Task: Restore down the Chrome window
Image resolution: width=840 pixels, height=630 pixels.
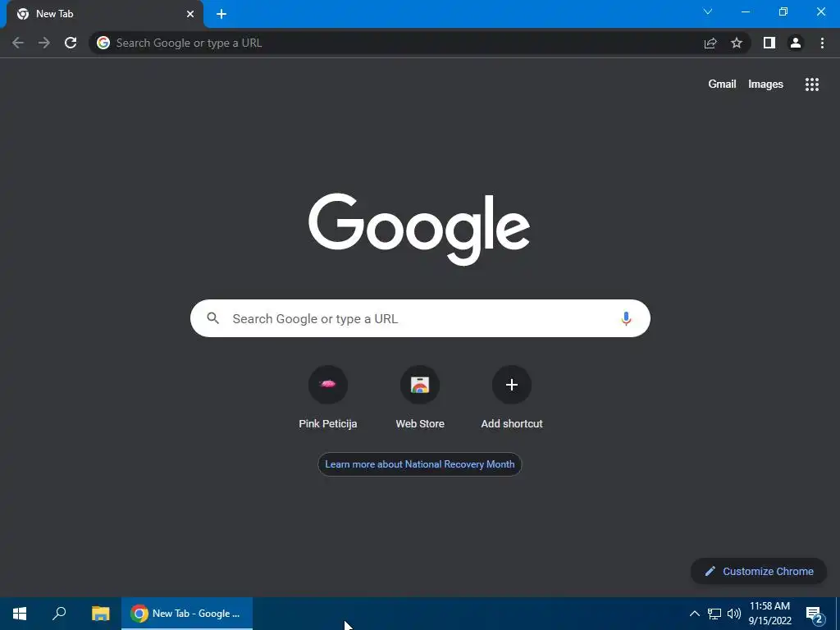Action: point(783,11)
